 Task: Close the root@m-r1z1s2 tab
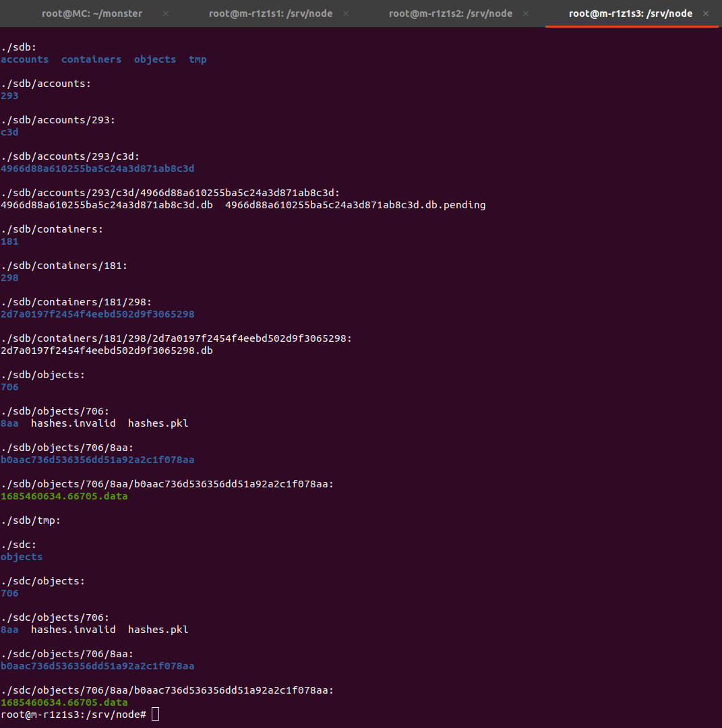(x=527, y=13)
